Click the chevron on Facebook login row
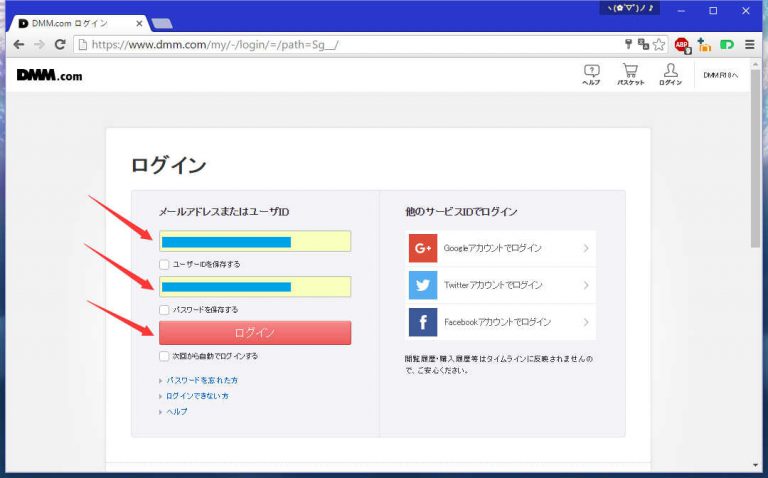The width and height of the screenshot is (768, 478). (586, 322)
